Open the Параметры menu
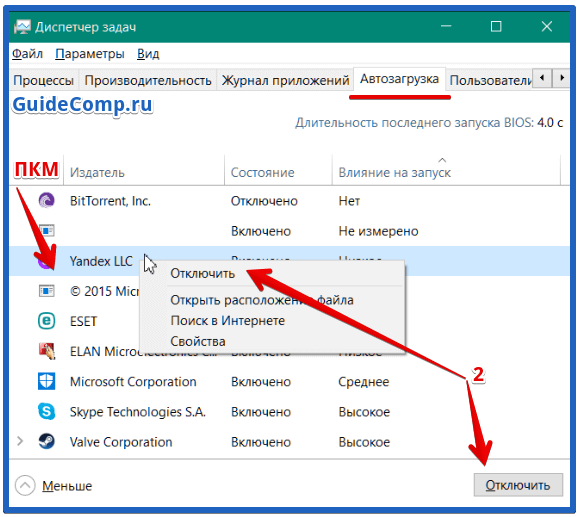Image resolution: width=581 pixels, height=517 pixels. [x=90, y=54]
